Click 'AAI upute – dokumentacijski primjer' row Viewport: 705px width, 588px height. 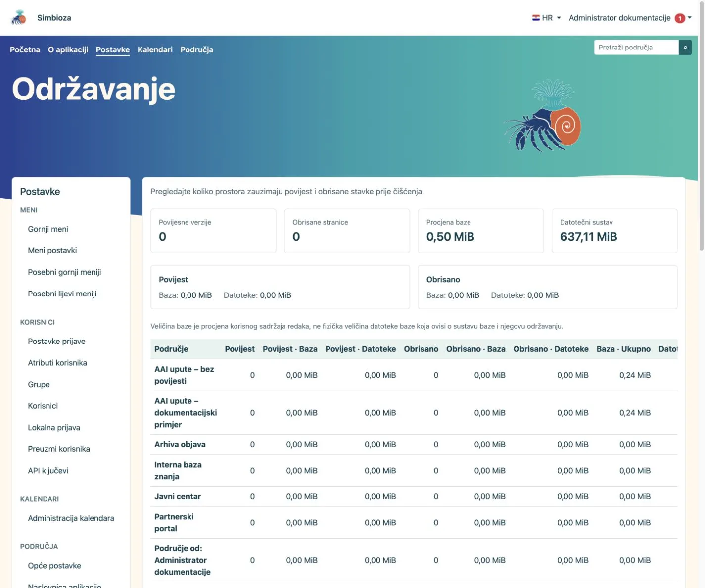click(x=414, y=413)
